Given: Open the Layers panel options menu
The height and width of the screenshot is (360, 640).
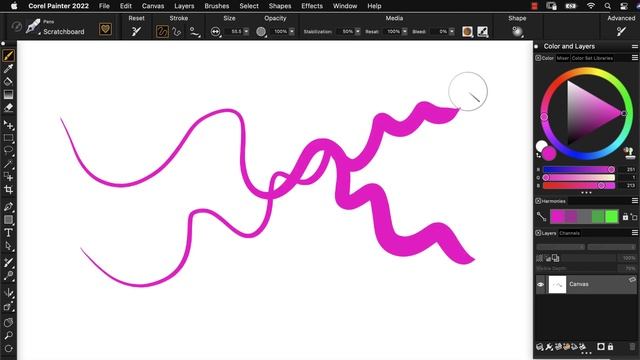Looking at the screenshot, I should coord(635,233).
